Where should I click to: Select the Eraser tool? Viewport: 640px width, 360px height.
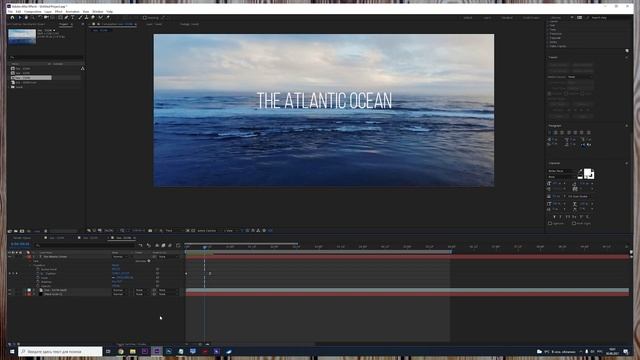point(93,18)
